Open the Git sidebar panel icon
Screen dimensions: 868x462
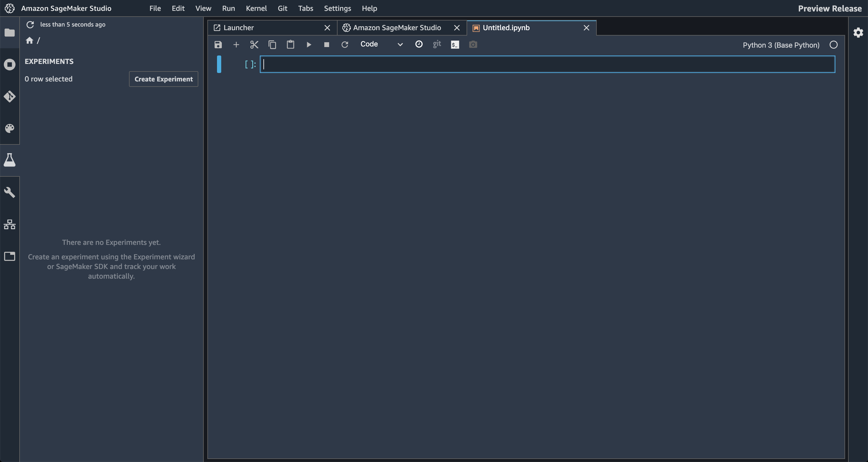point(9,97)
